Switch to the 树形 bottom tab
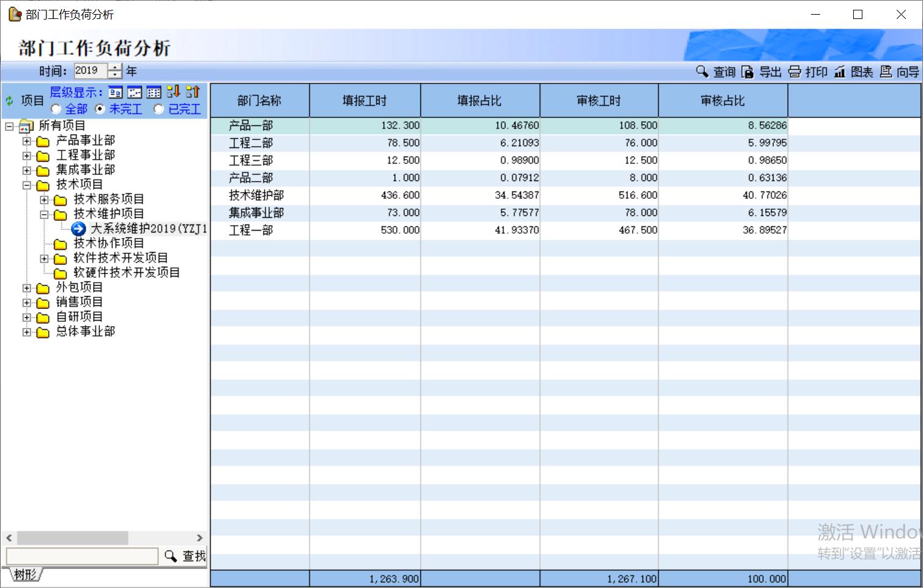This screenshot has height=588, width=923. (x=26, y=575)
